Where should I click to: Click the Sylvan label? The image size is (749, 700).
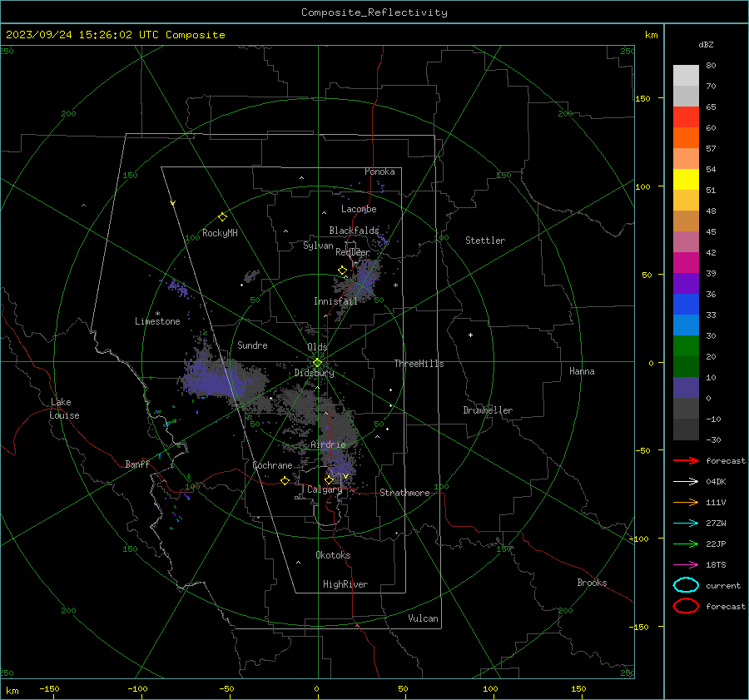click(x=318, y=246)
